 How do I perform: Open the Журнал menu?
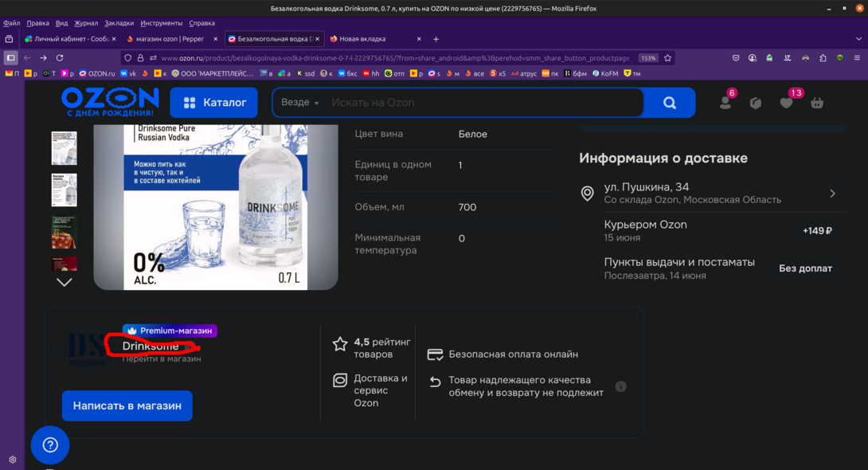click(x=86, y=23)
